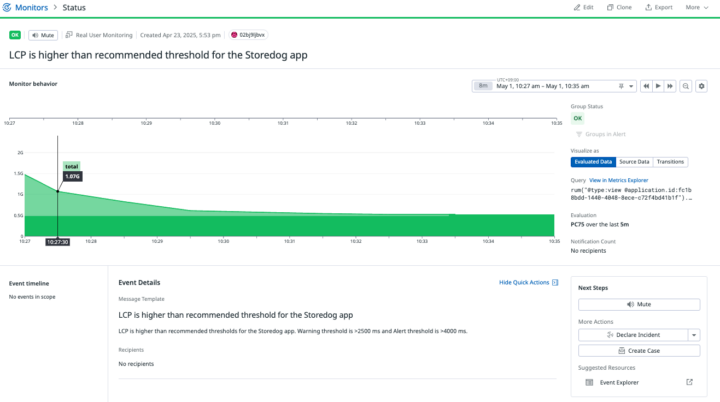Click the Event Explorer list icon

[x=589, y=382]
